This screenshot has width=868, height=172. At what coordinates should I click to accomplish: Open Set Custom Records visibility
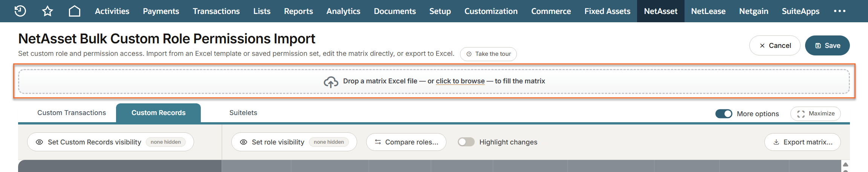coord(110,142)
